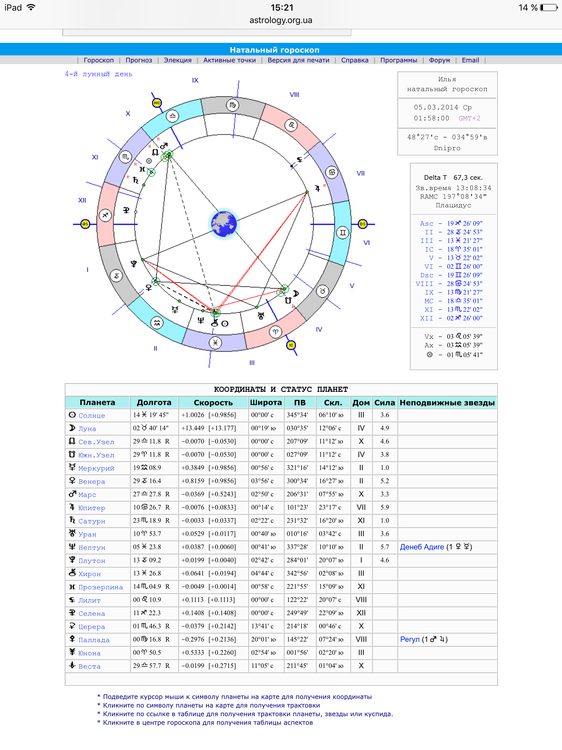The height and width of the screenshot is (750, 562).
Task: Open the Элекция menu item
Action: point(177,60)
